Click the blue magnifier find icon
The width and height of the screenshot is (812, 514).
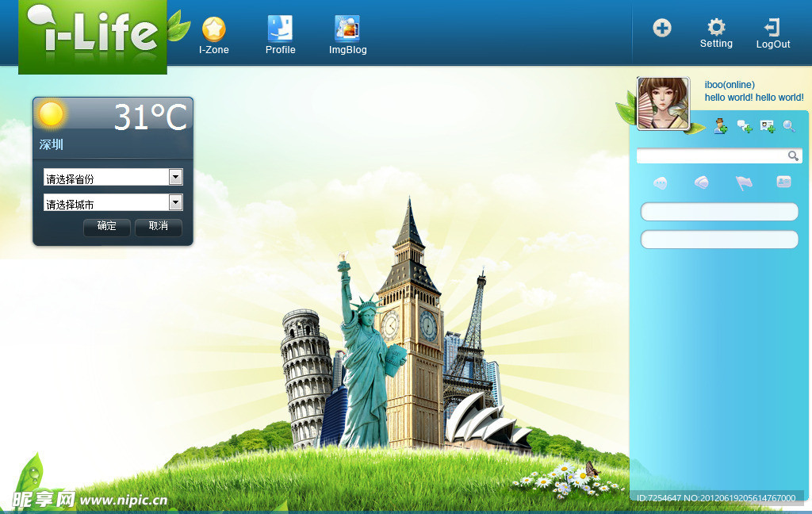[x=789, y=126]
